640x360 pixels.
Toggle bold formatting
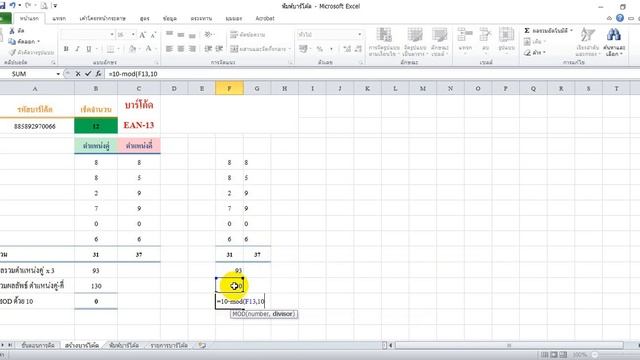(x=66, y=49)
